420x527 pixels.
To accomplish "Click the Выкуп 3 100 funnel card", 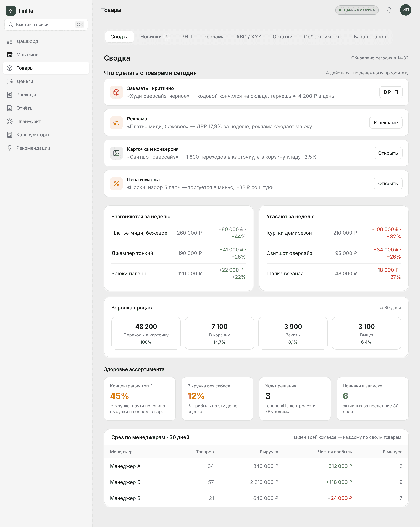I will 366,333.
